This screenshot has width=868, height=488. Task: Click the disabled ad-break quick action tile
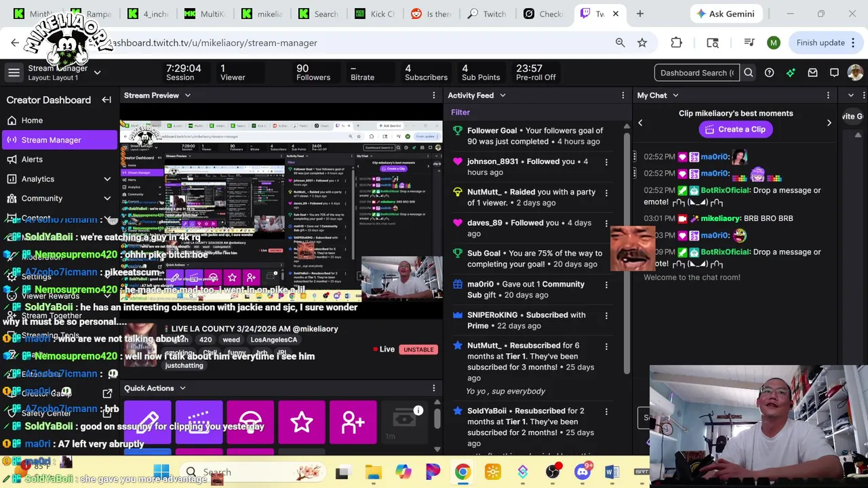pos(404,422)
